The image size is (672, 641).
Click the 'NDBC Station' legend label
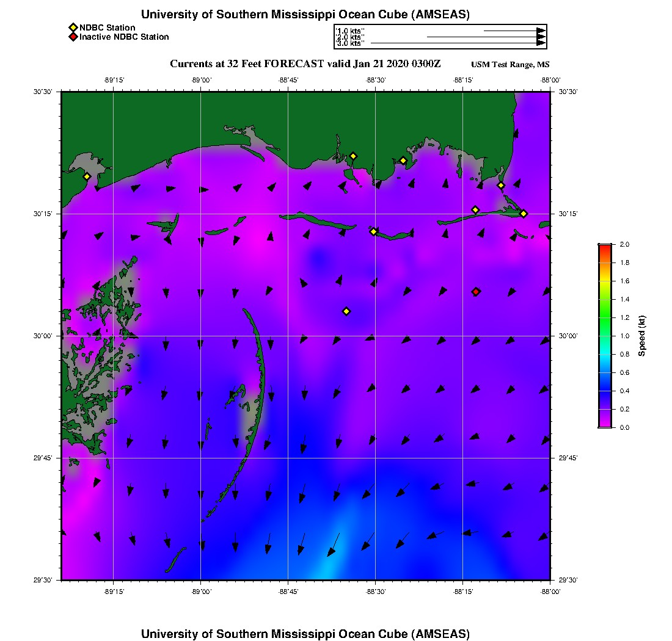click(x=107, y=28)
